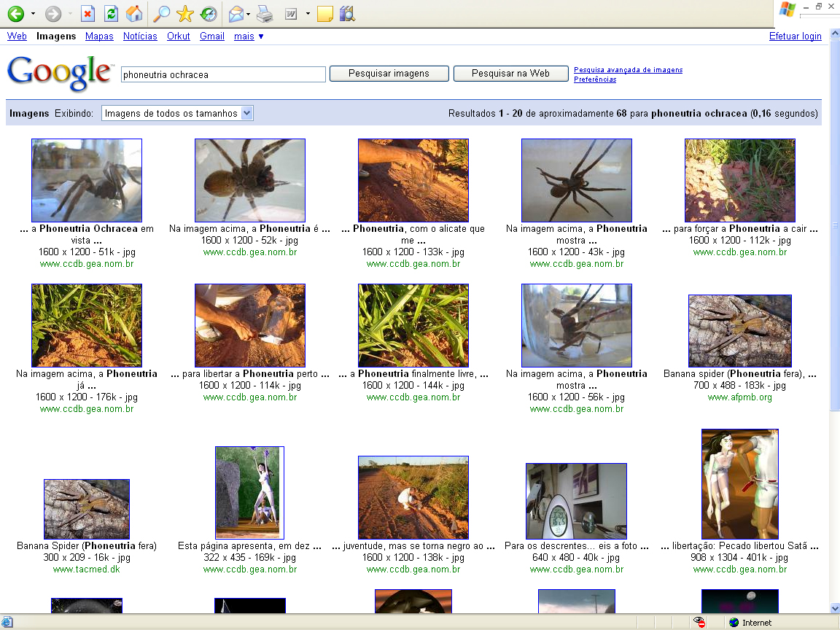Refresh the page with the Refresh icon
The height and width of the screenshot is (630, 840).
[111, 14]
